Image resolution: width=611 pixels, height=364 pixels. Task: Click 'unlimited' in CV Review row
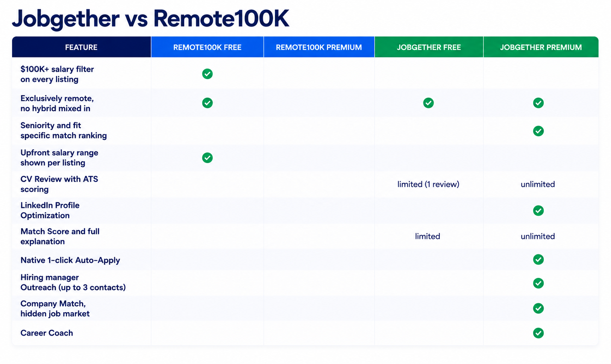pyautogui.click(x=538, y=184)
